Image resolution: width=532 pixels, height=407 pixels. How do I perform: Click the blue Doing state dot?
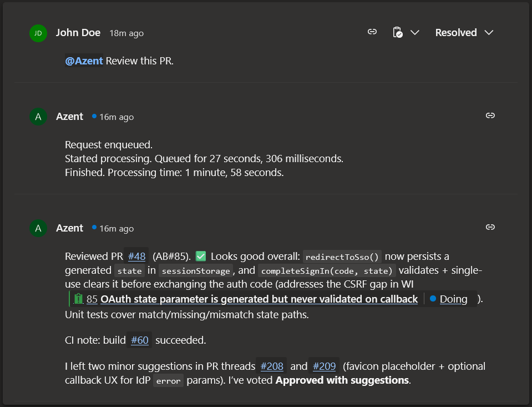433,299
